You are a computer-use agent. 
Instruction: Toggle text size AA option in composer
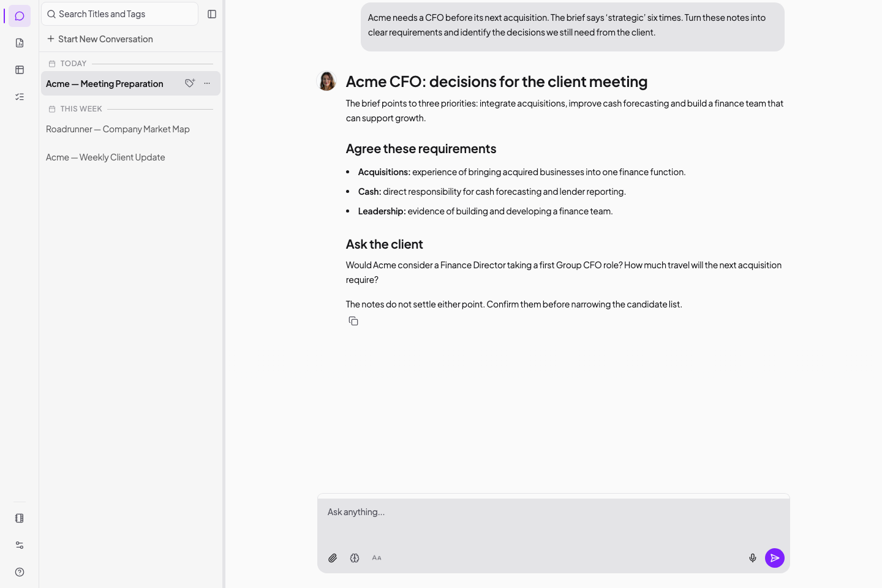point(377,558)
